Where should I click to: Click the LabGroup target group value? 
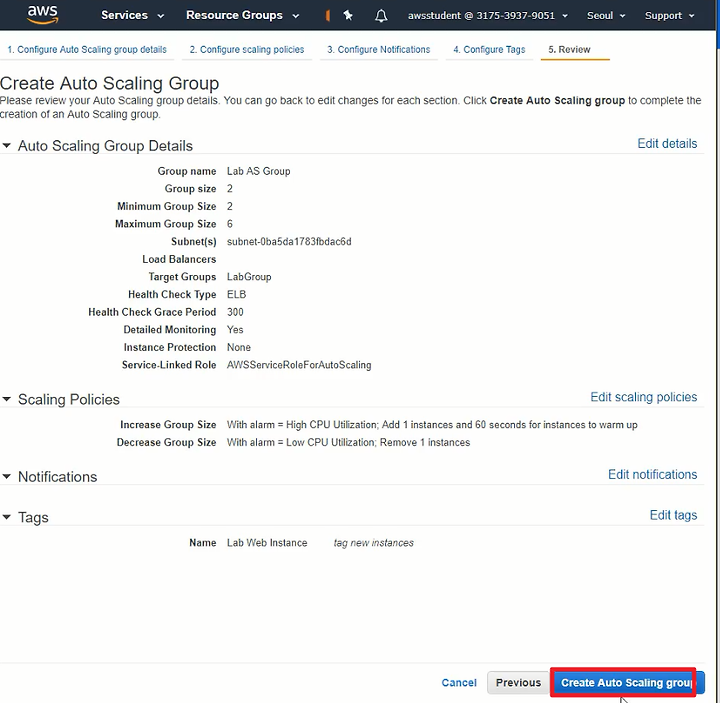(x=249, y=277)
